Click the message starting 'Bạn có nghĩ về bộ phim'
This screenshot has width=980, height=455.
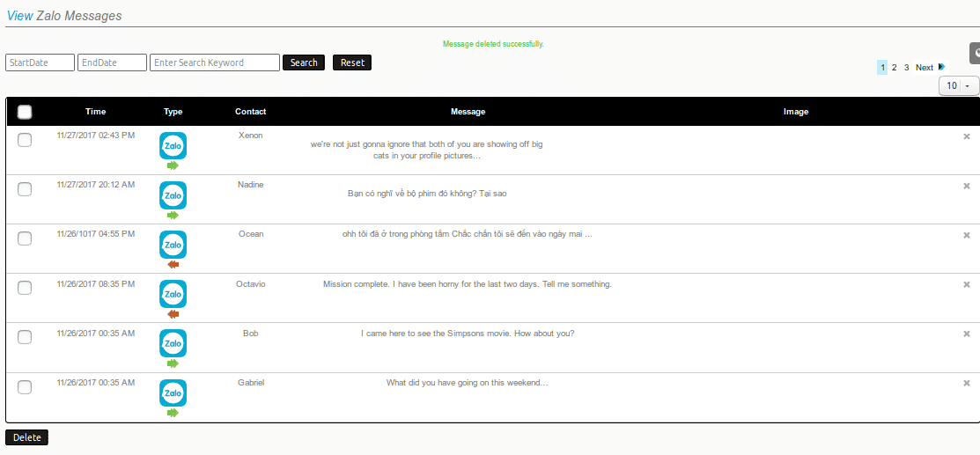427,194
